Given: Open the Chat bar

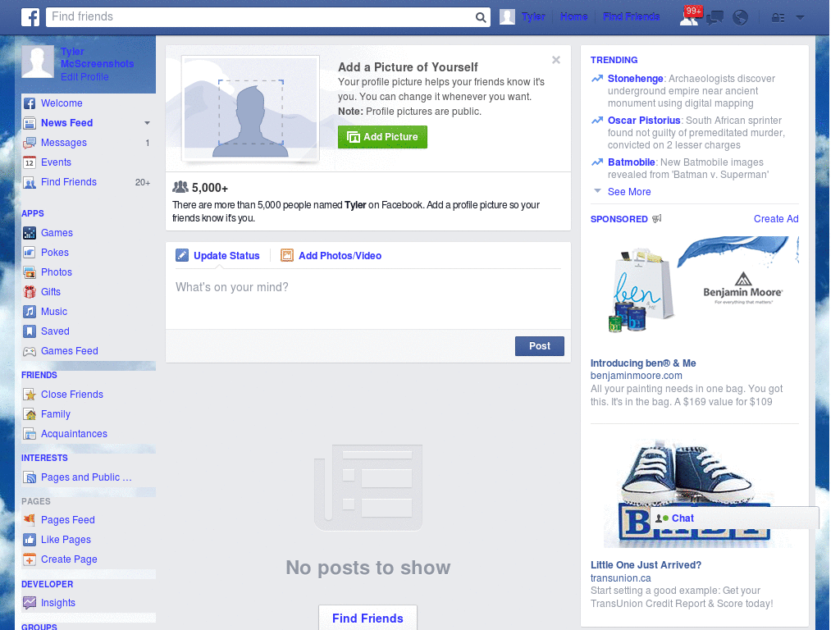Looking at the screenshot, I should (734, 518).
